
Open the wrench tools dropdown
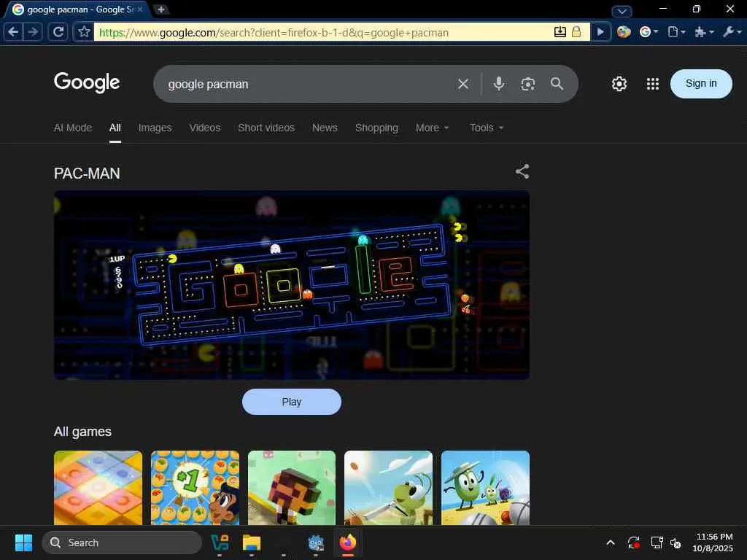(x=732, y=32)
